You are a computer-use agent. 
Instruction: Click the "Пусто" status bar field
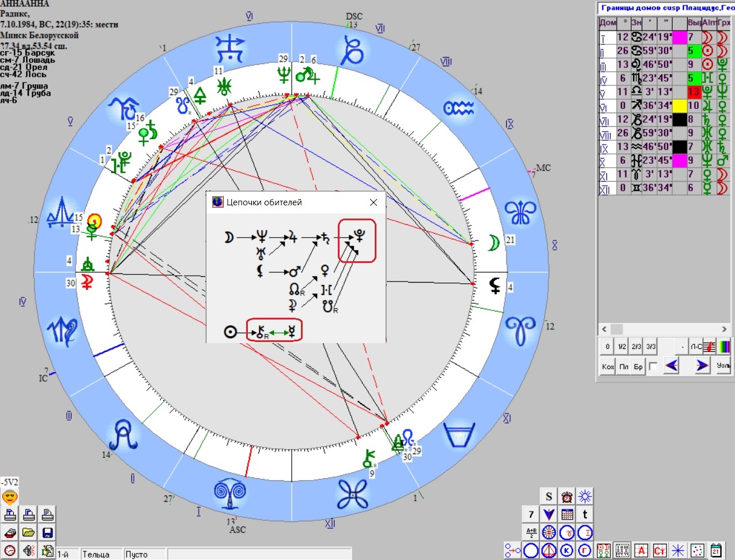click(145, 554)
